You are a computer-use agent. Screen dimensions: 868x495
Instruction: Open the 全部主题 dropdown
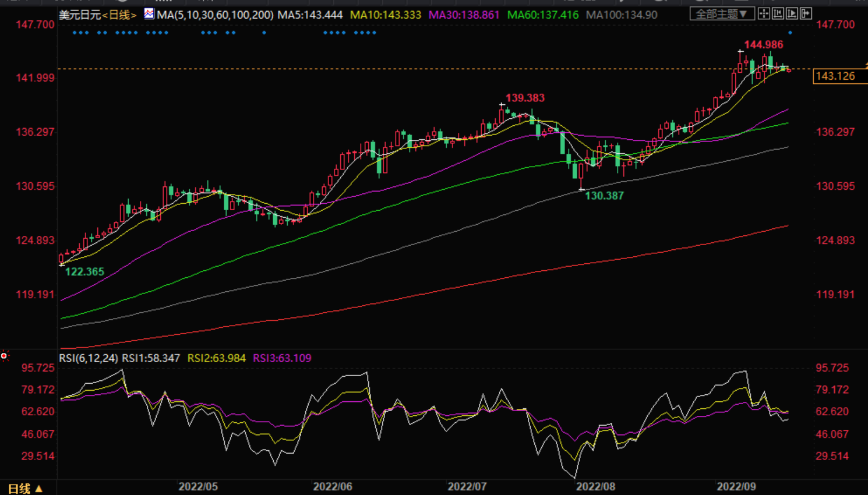[x=722, y=13]
